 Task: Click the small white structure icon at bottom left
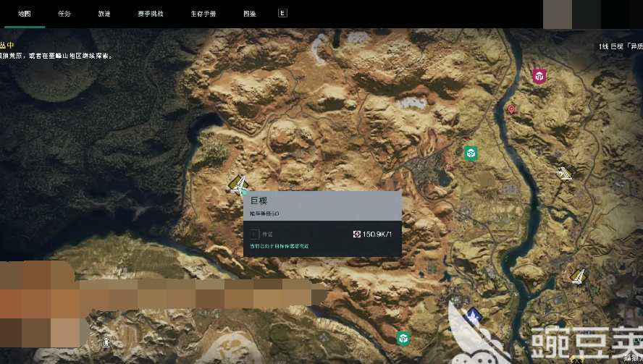106,342
